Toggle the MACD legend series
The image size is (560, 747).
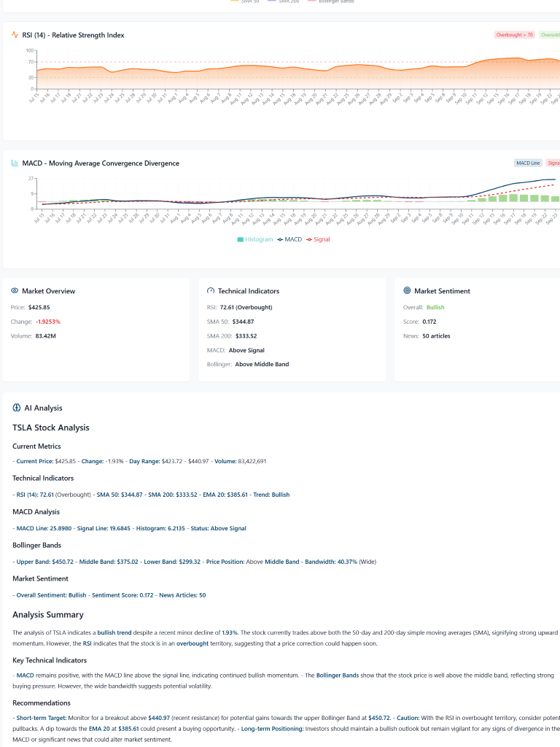coord(289,239)
